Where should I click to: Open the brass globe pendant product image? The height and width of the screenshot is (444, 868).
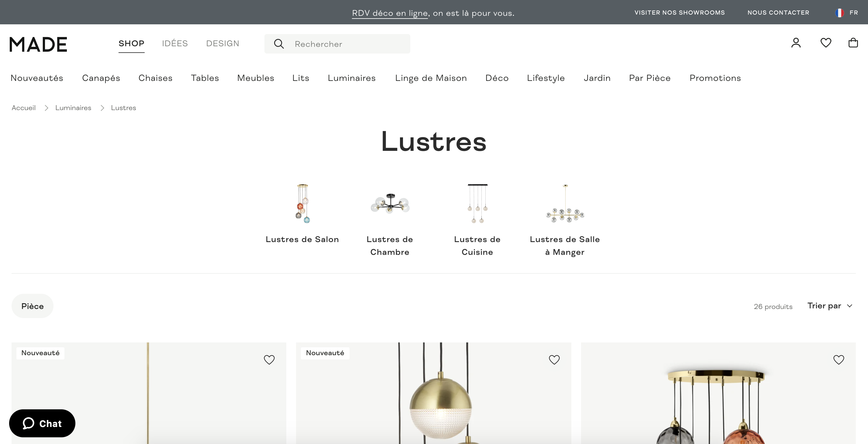433,393
